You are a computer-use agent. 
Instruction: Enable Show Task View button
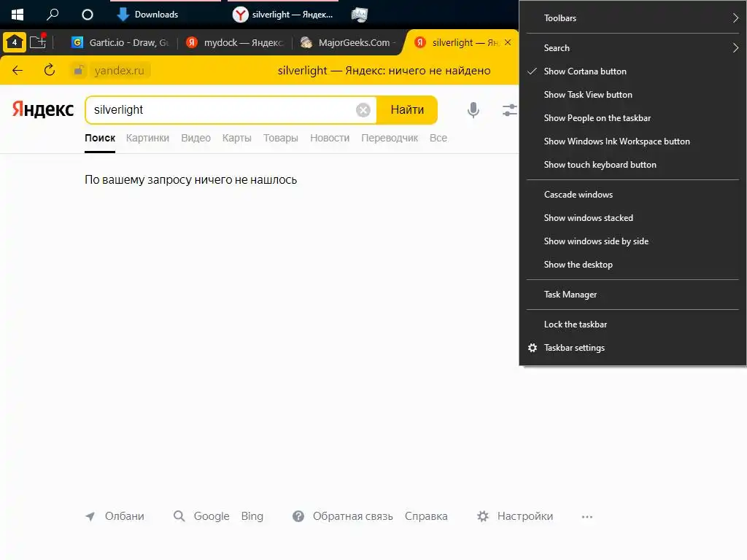pyautogui.click(x=632, y=95)
